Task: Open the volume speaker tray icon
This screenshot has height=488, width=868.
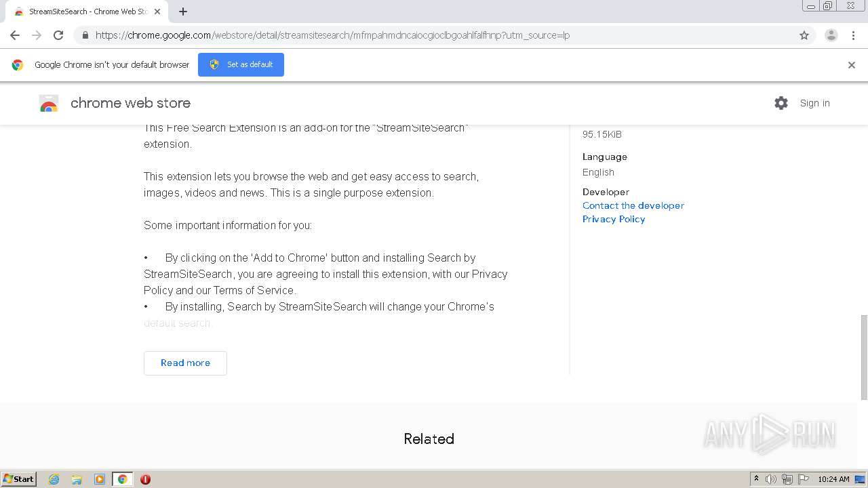Action: tap(771, 479)
